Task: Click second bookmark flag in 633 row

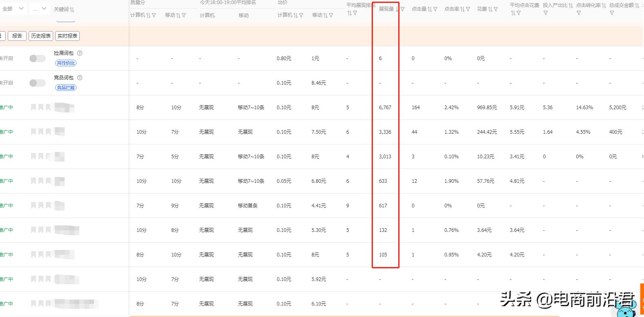Action: 41,181
